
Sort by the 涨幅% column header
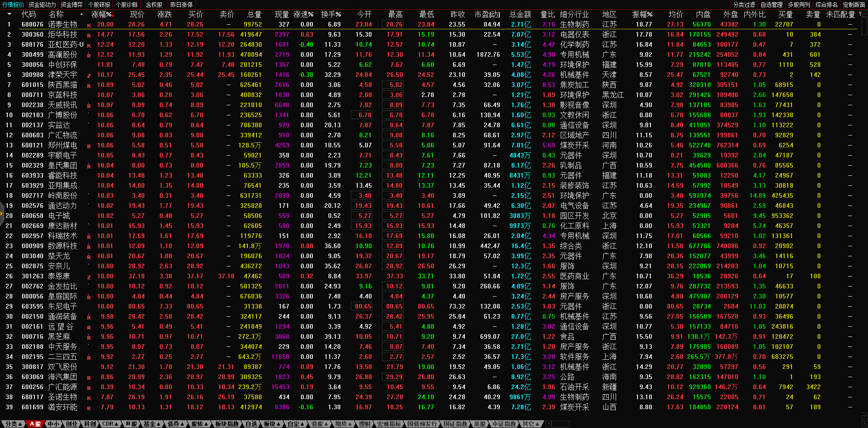pos(101,14)
